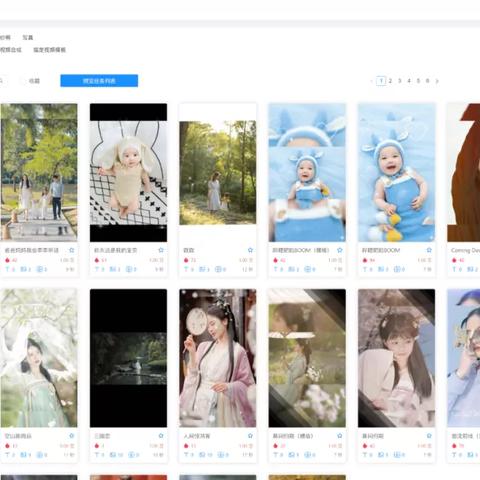
Task: Click the video slot icon on family park card
Action: (39, 269)
